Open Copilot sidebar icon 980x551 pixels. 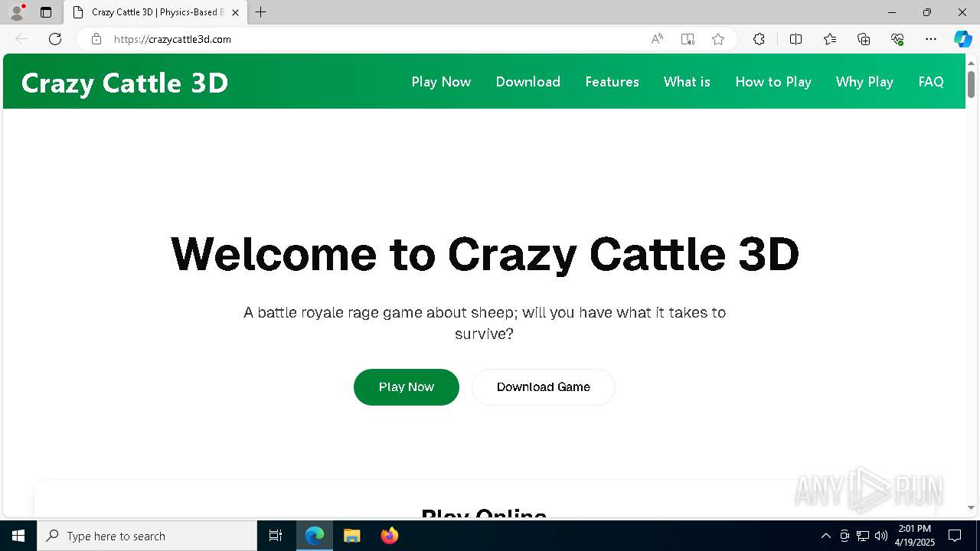(962, 39)
